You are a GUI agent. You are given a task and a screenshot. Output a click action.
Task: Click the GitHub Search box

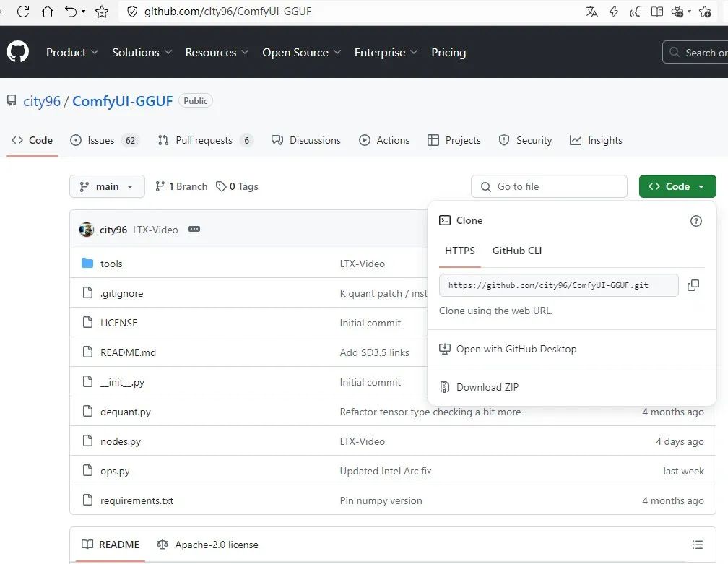click(695, 53)
